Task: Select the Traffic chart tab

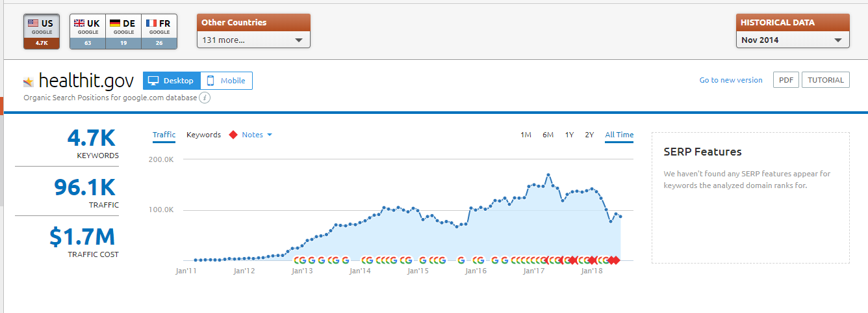Action: [x=164, y=135]
